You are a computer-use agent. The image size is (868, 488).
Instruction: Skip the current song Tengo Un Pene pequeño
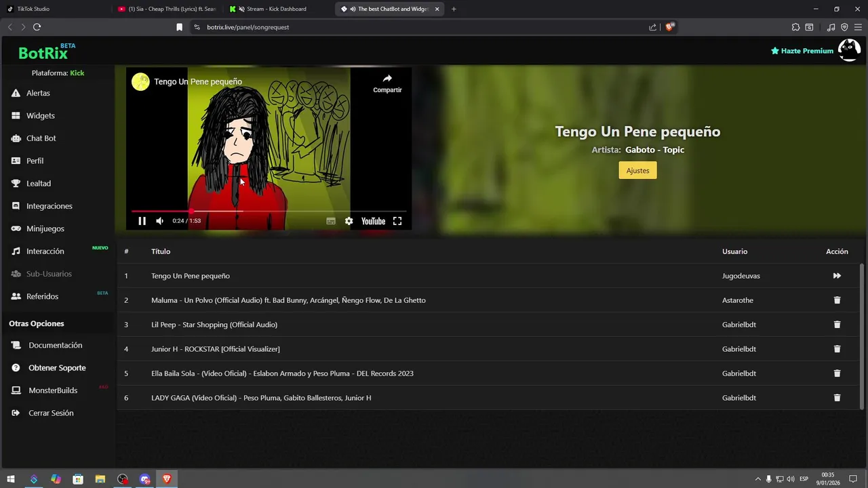tap(837, 276)
